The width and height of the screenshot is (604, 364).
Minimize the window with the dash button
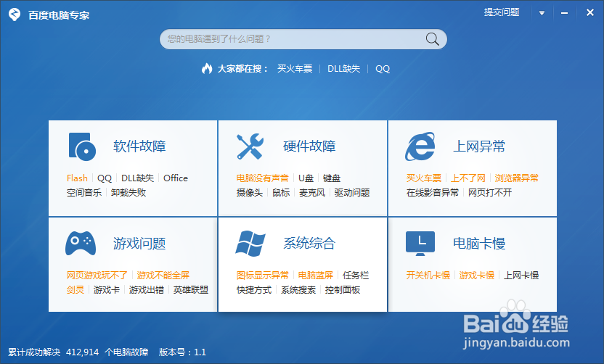[564, 13]
